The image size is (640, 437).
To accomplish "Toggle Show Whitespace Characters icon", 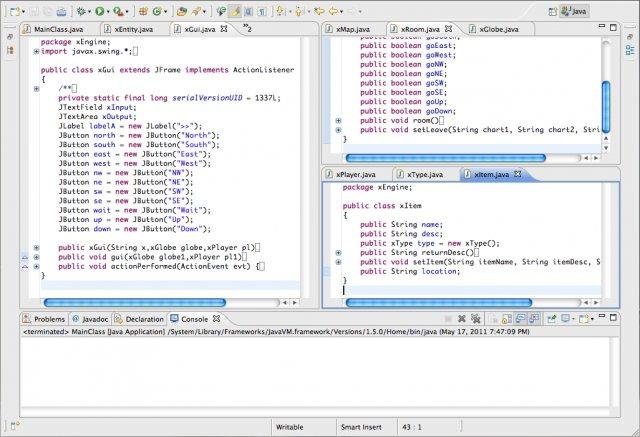I will [261, 11].
